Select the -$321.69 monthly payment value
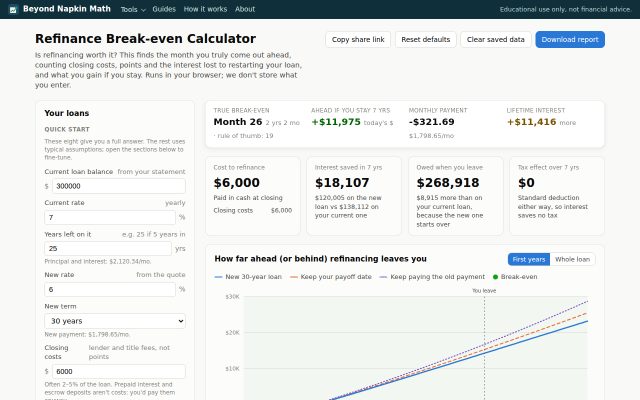The width and height of the screenshot is (640, 400). pyautogui.click(x=431, y=122)
